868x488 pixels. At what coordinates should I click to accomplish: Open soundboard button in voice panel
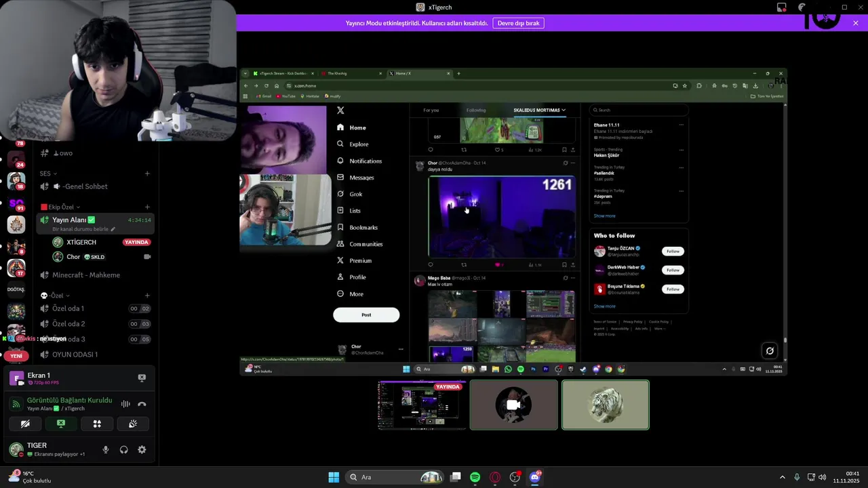[133, 424]
